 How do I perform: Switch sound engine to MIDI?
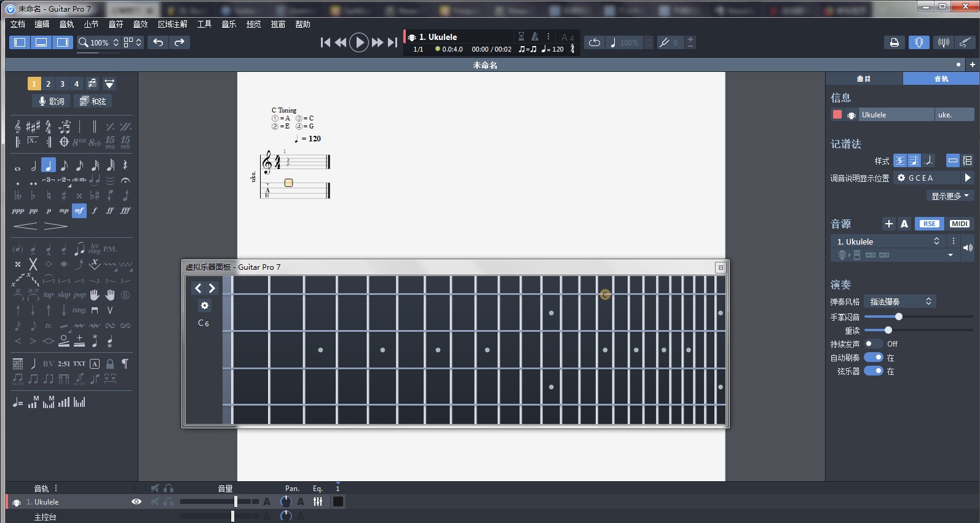(x=959, y=224)
